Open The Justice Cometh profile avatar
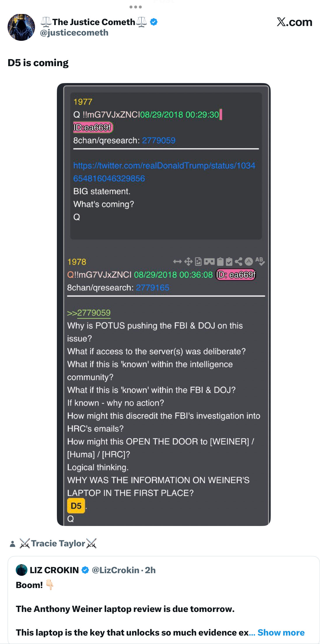This screenshot has height=644, width=320. (21, 27)
